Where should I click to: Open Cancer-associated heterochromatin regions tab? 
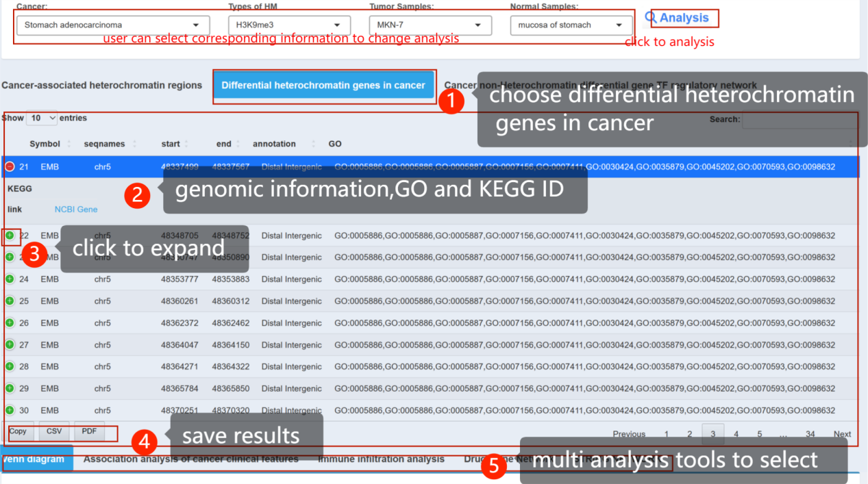point(102,86)
